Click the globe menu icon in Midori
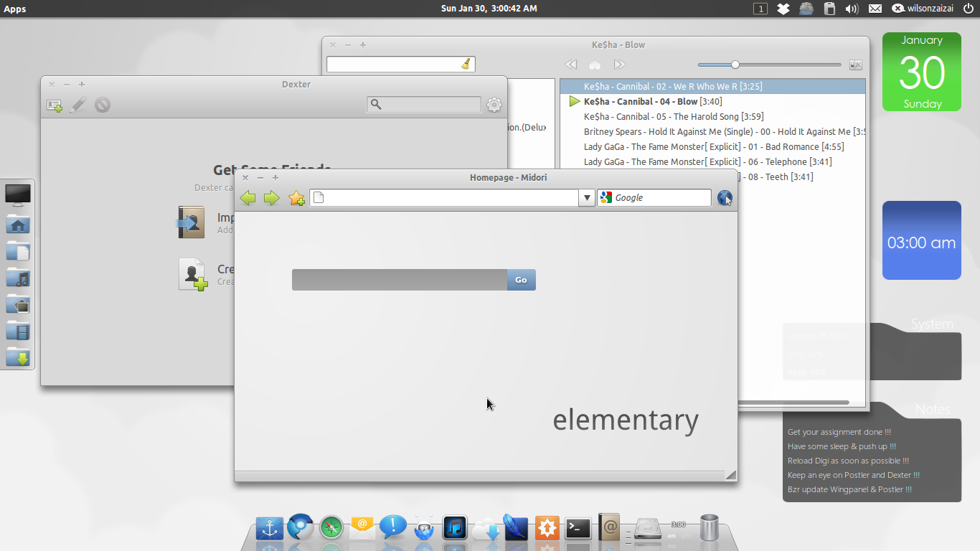This screenshot has width=980, height=551. 725,198
